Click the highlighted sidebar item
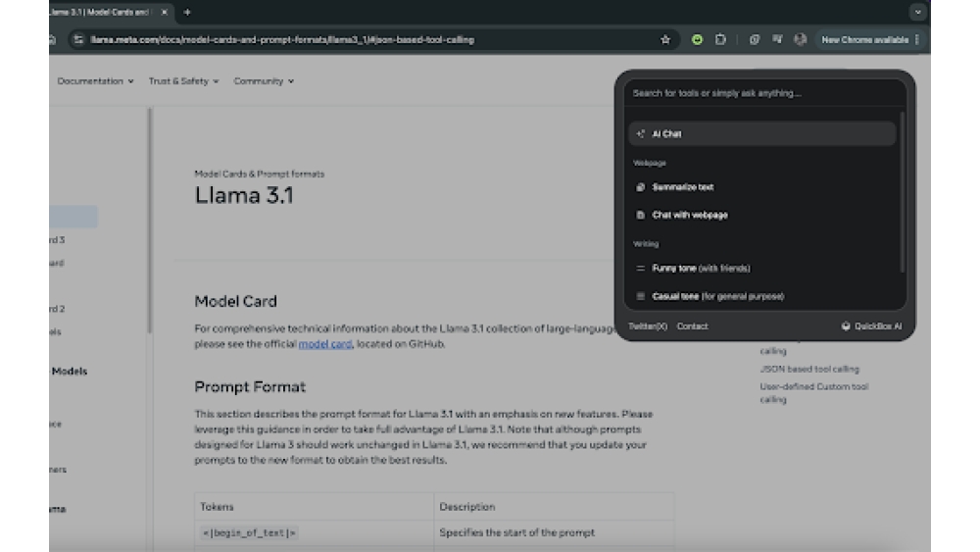The width and height of the screenshot is (980, 552). click(73, 217)
